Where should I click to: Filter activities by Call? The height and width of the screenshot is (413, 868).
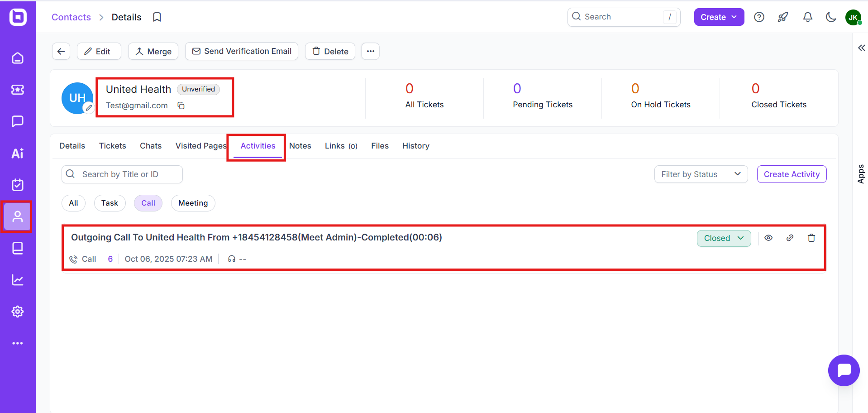148,203
